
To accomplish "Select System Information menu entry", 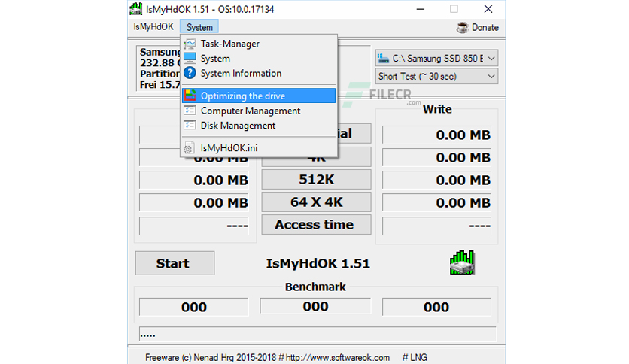I will (259, 74).
